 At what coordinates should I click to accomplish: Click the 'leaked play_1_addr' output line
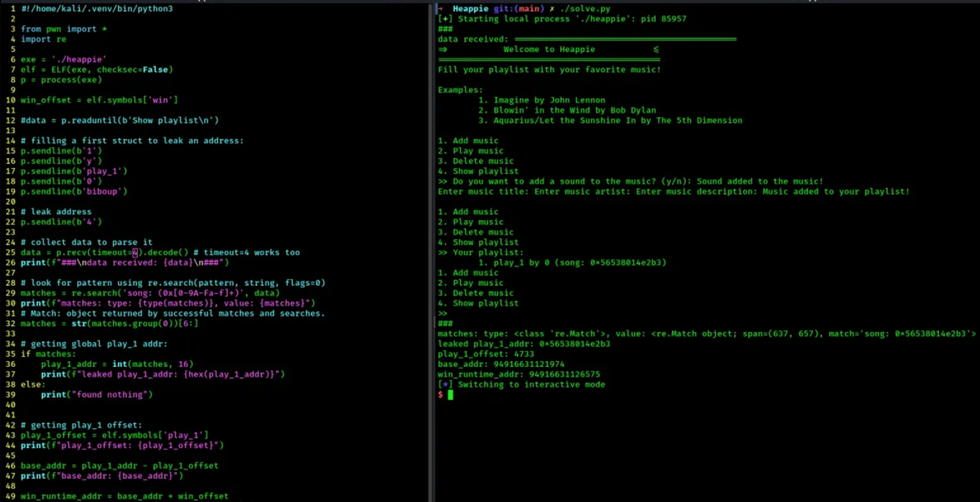[524, 344]
